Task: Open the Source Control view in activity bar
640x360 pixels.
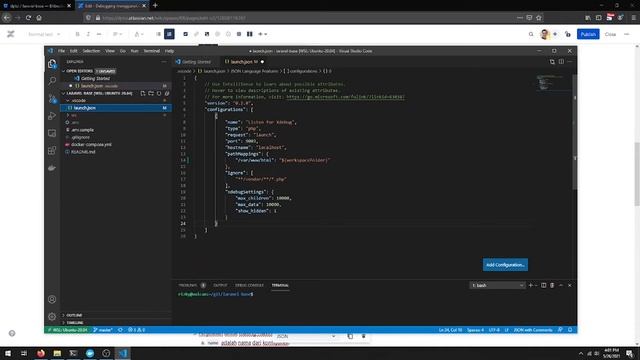Action: click(52, 98)
